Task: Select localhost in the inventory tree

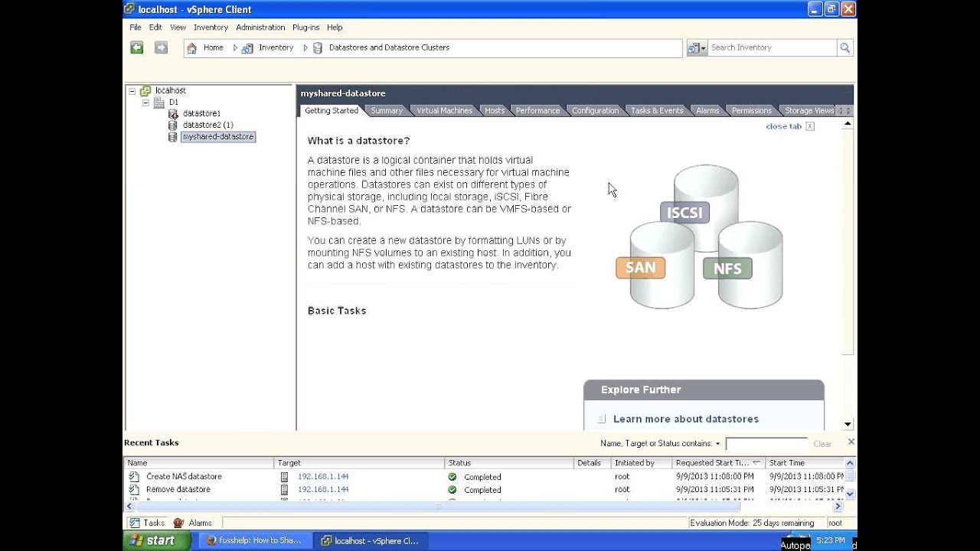Action: tap(170, 90)
